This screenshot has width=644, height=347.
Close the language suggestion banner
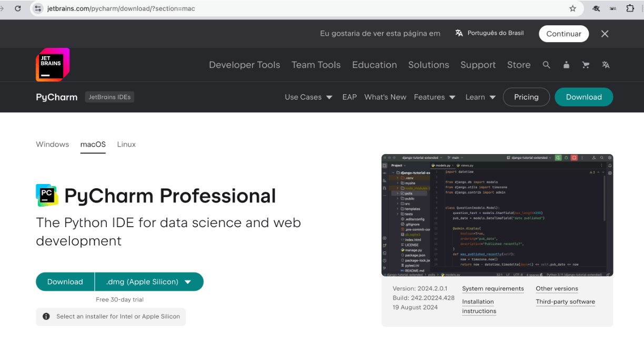pos(605,34)
